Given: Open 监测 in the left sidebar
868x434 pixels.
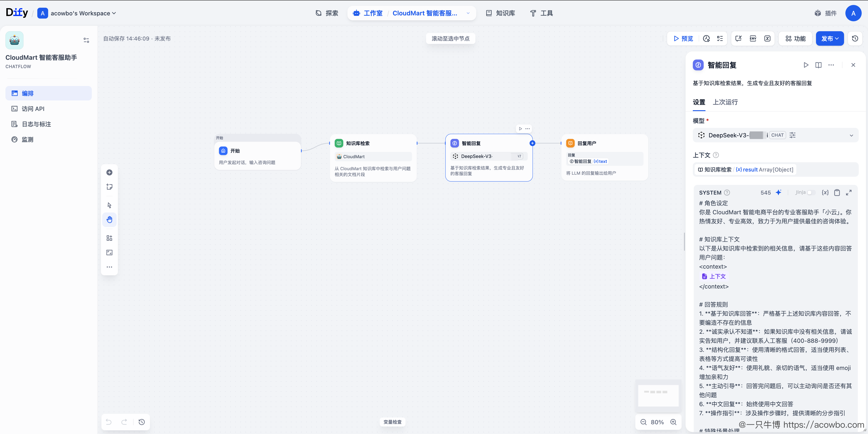Looking at the screenshot, I should tap(49, 140).
